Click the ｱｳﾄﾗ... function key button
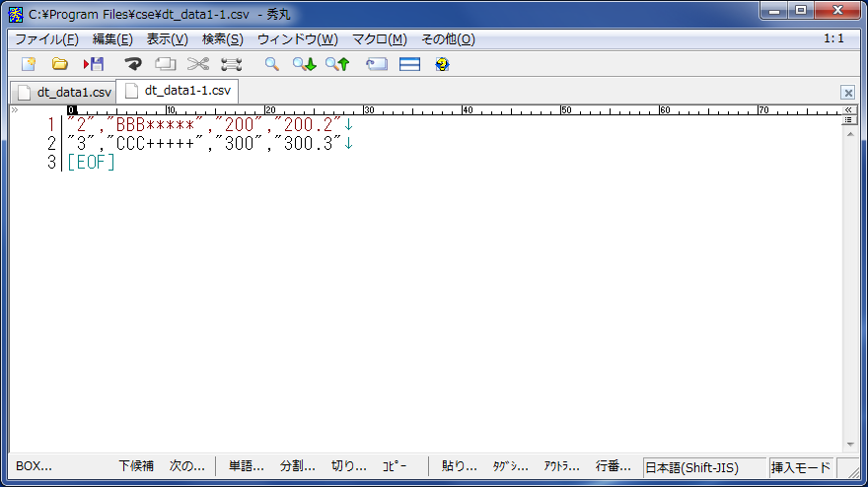Image resolution: width=868 pixels, height=487 pixels. [x=561, y=466]
